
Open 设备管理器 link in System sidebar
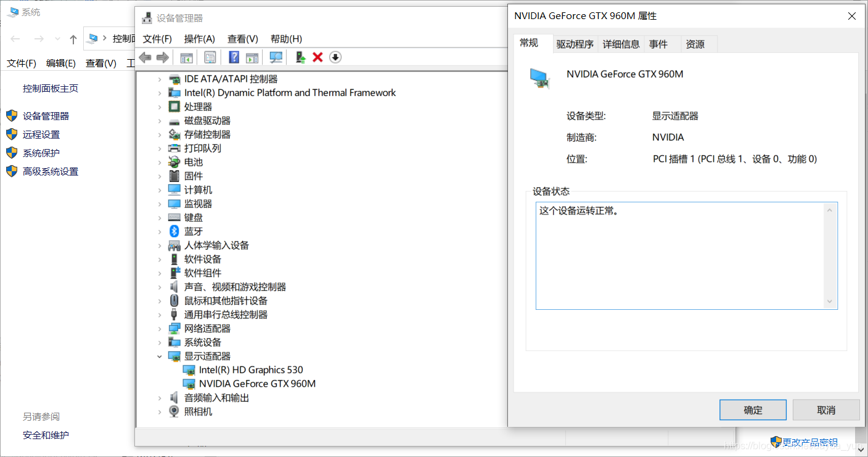click(46, 116)
